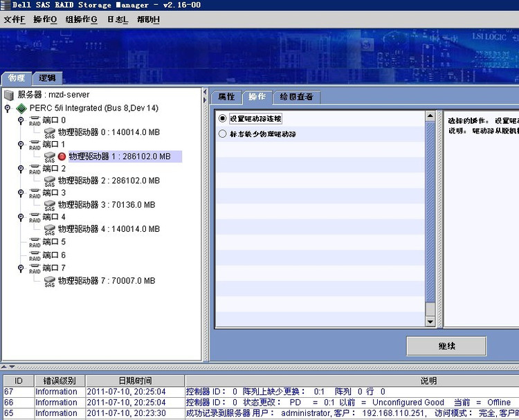Select 物理驱动器 3 : 70136.0 MB
Screen dimensions: 519x420
[x=107, y=205]
